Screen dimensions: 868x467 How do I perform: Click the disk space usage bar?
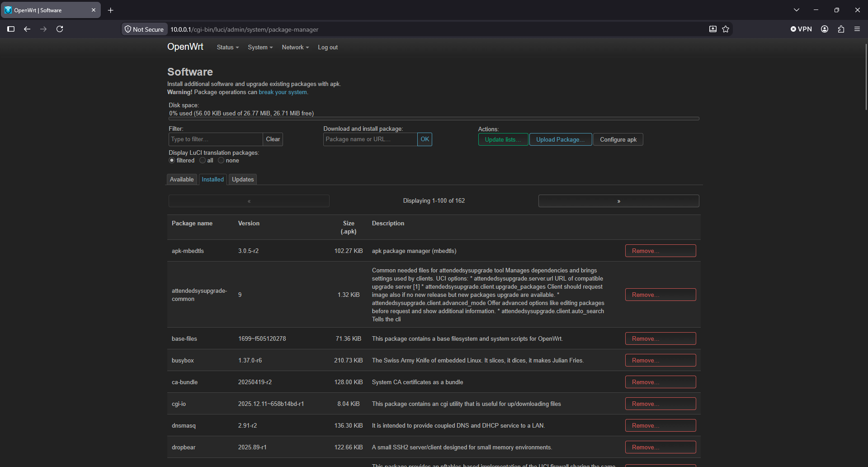[434, 119]
